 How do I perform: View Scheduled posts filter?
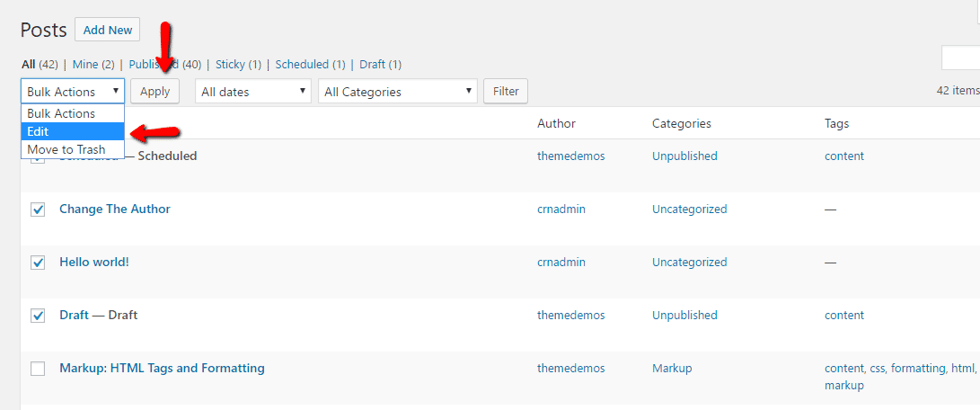pyautogui.click(x=302, y=65)
